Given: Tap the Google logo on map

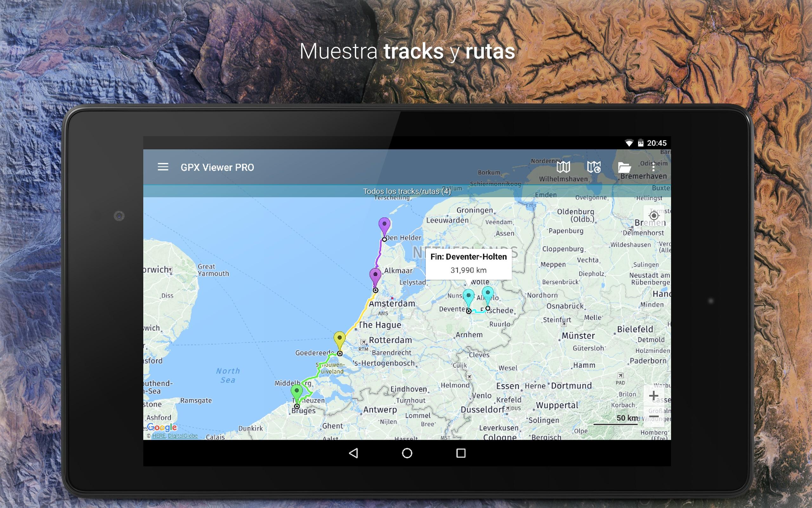Looking at the screenshot, I should point(162,427).
